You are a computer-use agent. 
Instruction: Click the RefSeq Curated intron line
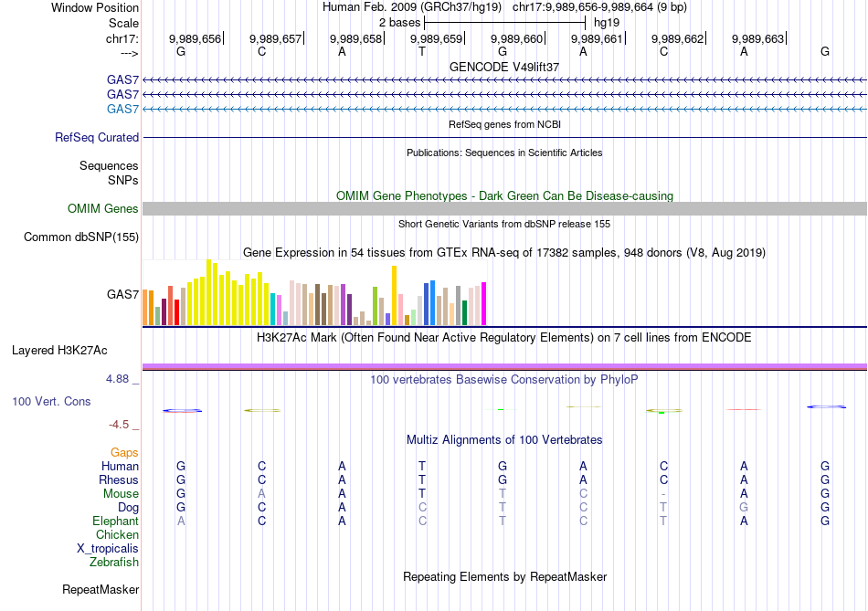[x=504, y=137]
